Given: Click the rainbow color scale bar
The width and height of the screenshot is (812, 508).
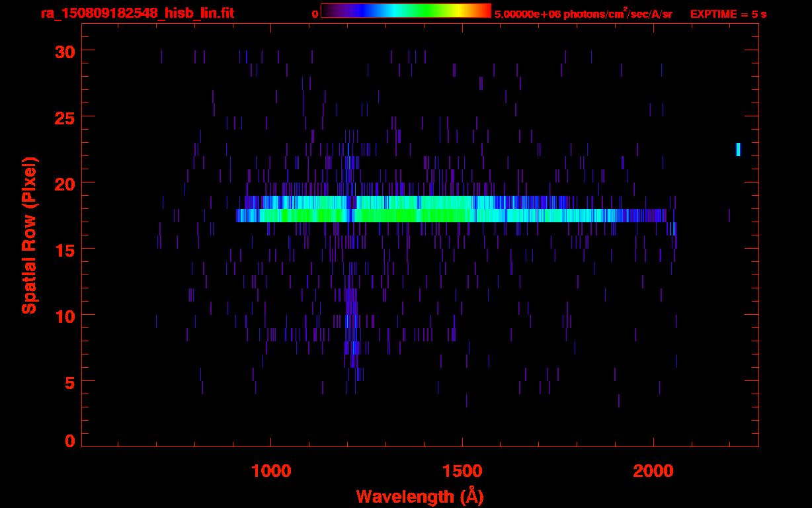Looking at the screenshot, I should (406, 11).
